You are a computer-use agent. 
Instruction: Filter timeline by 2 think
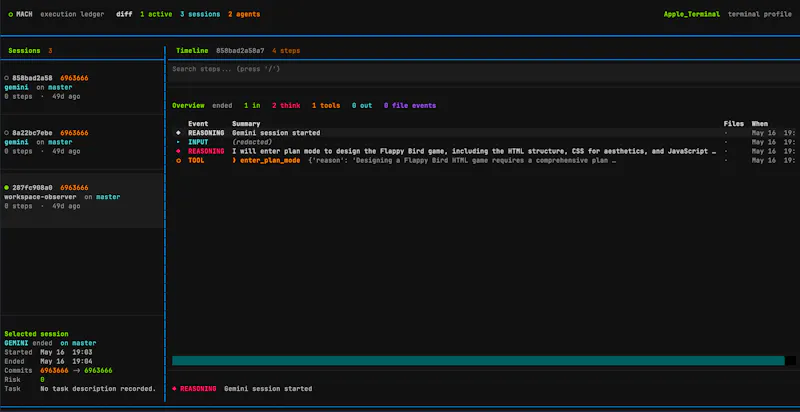point(286,106)
